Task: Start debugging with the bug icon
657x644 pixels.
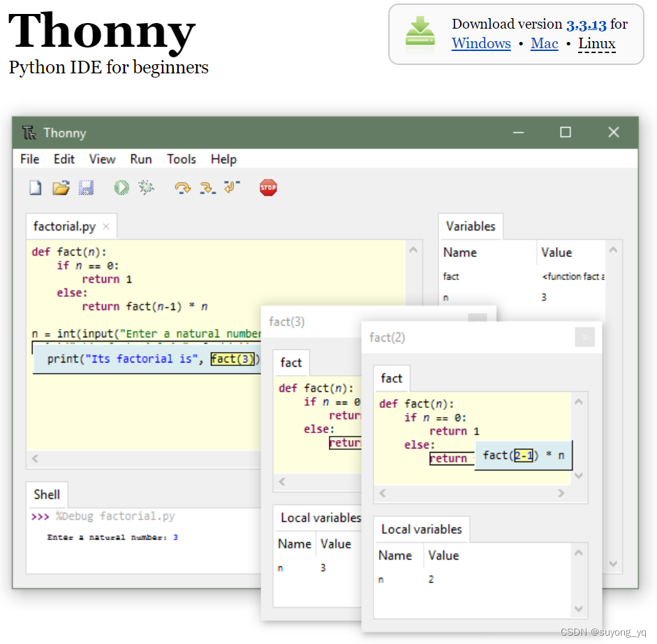Action: [x=146, y=187]
